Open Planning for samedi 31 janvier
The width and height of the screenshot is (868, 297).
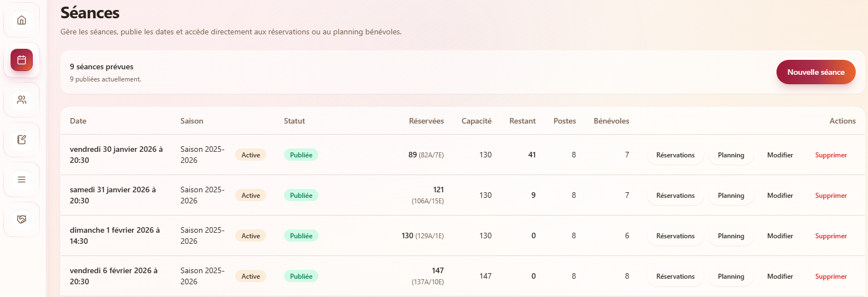730,196
